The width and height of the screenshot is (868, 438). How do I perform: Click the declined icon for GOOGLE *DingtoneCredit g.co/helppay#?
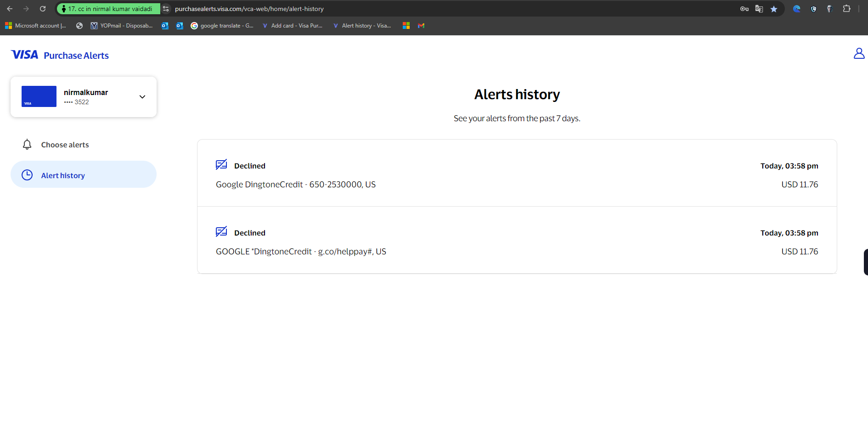[221, 232]
